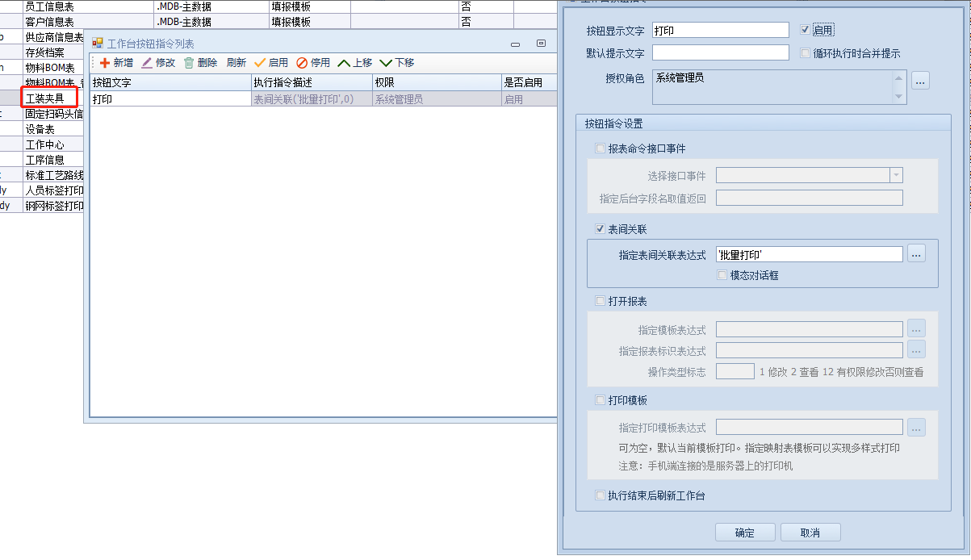Image resolution: width=971 pixels, height=560 pixels.
Task: Click the 按钮显示文字 input field
Action: point(719,30)
